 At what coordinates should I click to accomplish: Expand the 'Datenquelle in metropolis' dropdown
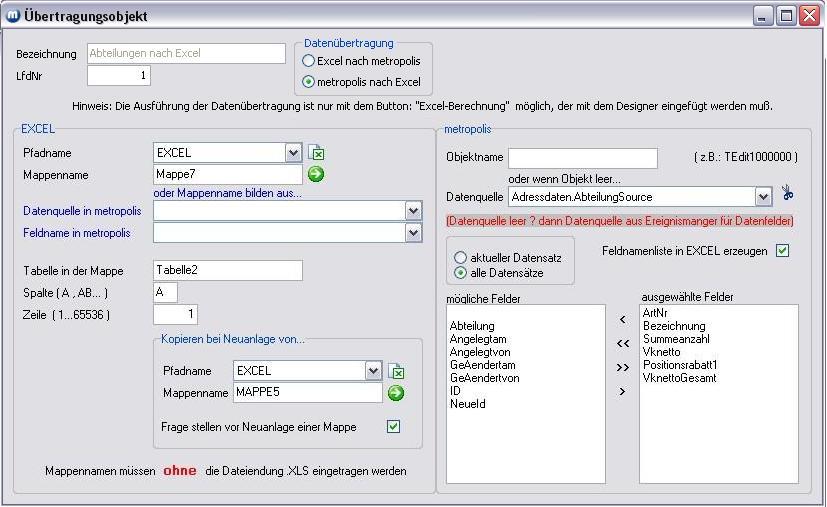coord(413,211)
